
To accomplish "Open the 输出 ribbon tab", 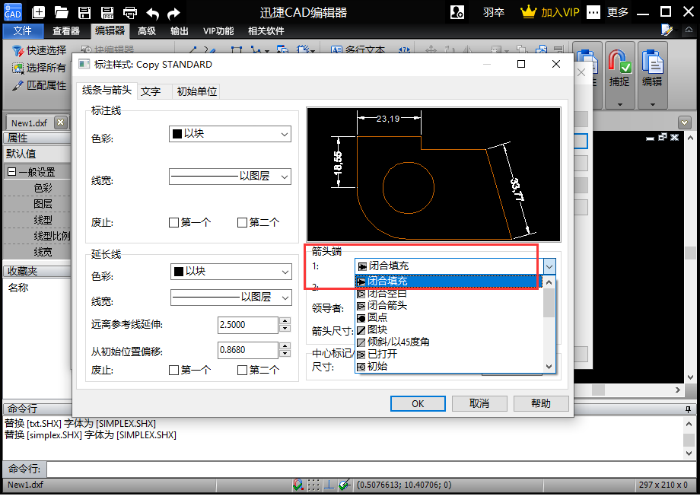I will [x=179, y=31].
